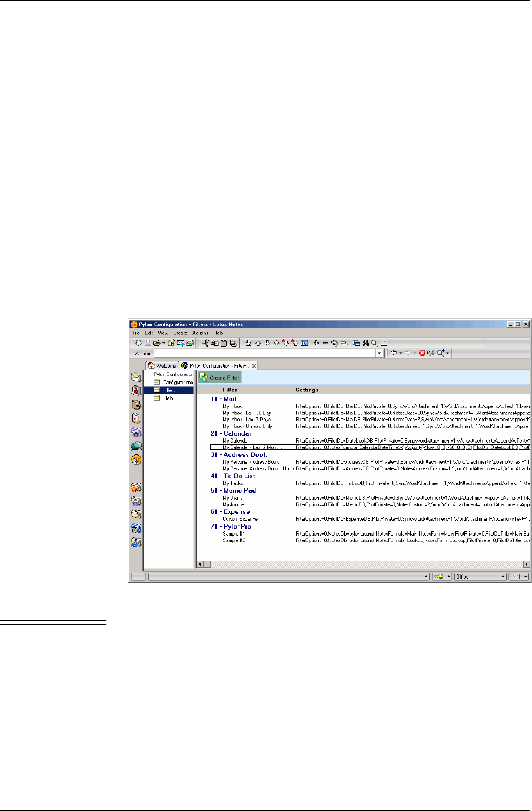Open the Create menu
This screenshot has height=811, width=532.
pyautogui.click(x=180, y=333)
